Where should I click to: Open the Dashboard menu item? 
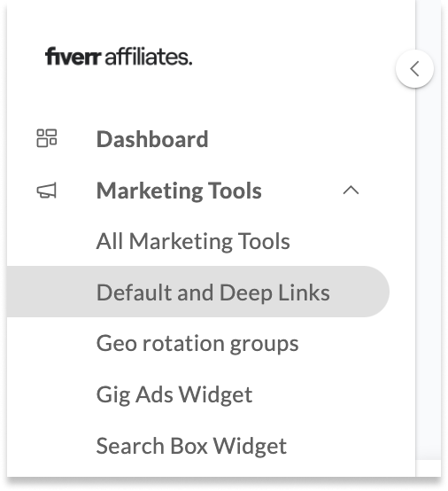[x=152, y=139]
